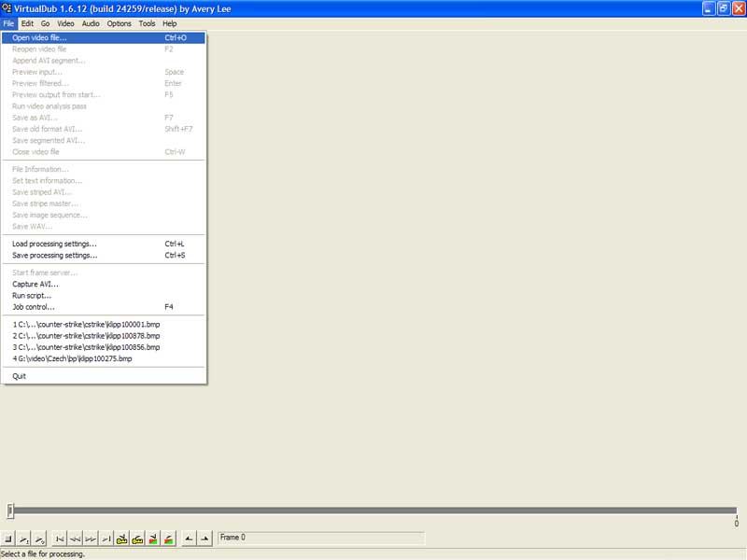Choose Run script... menu entry
The width and height of the screenshot is (747, 560).
[x=104, y=296]
